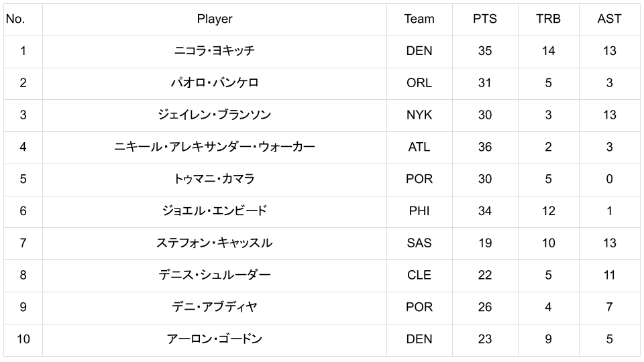Click player name ニコラ・ヨキッチ

pos(215,51)
